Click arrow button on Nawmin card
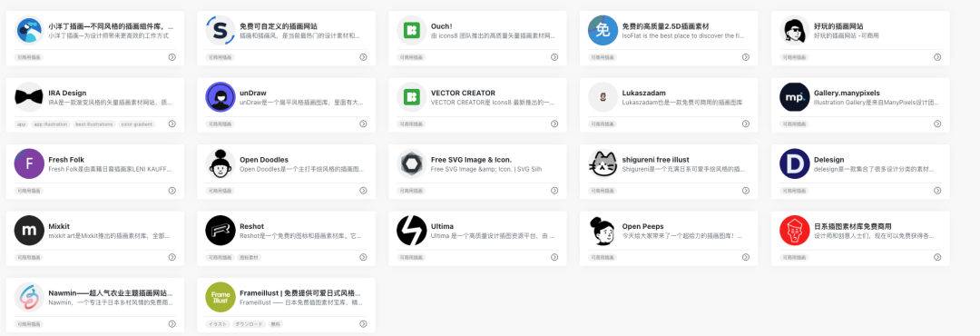The width and height of the screenshot is (980, 336). pos(171,324)
